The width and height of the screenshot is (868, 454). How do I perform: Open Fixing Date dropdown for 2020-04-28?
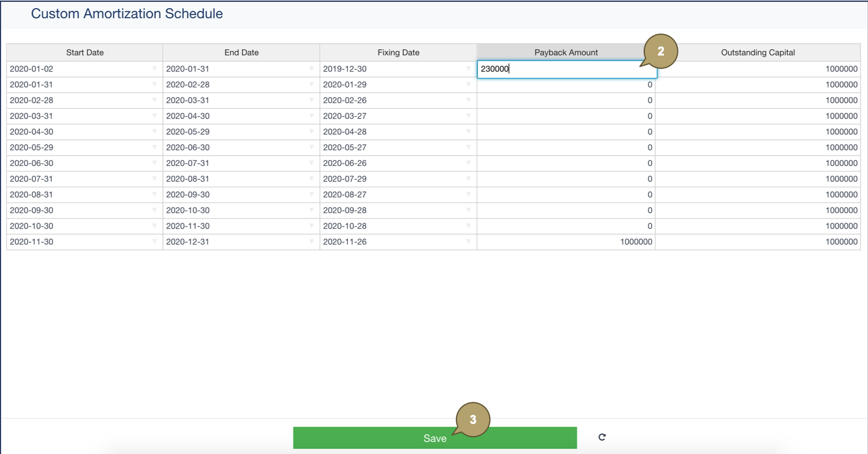pos(468,132)
